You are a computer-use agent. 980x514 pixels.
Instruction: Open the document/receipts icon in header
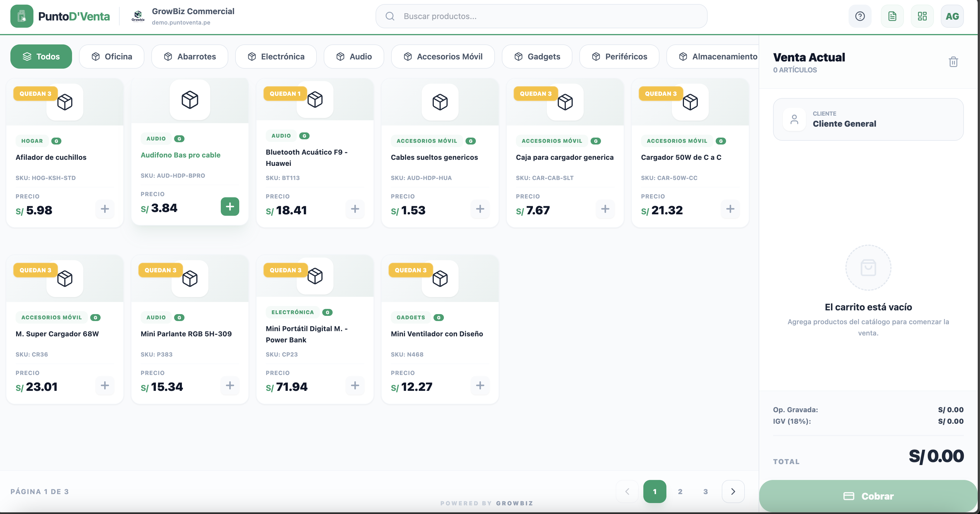click(x=892, y=16)
